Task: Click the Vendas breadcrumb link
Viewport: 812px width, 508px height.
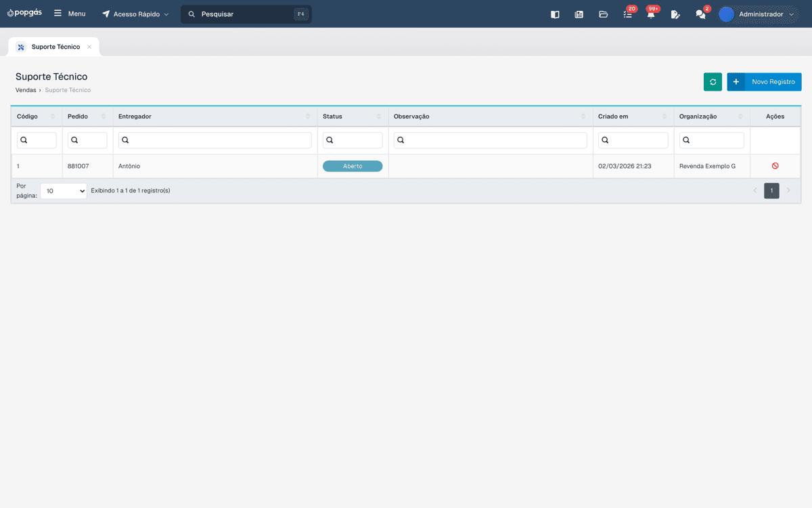Action: [x=26, y=90]
